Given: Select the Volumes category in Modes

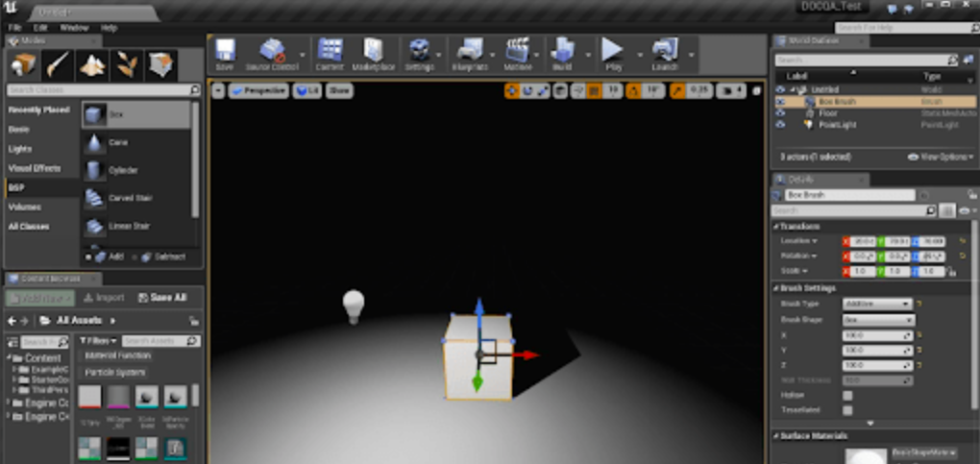Looking at the screenshot, I should [25, 207].
